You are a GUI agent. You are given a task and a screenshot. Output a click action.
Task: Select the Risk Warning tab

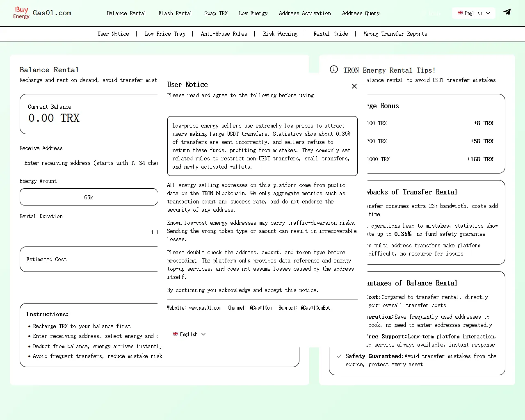[281, 34]
